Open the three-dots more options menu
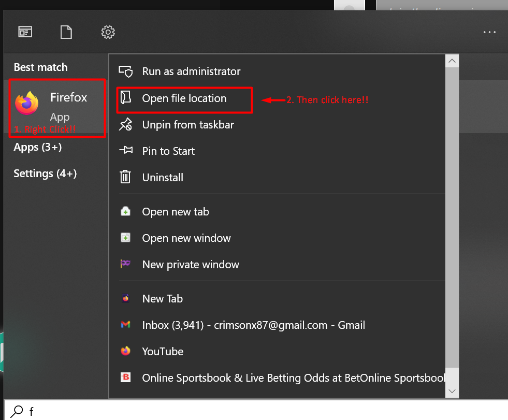Viewport: 508px width, 420px height. coord(489,32)
